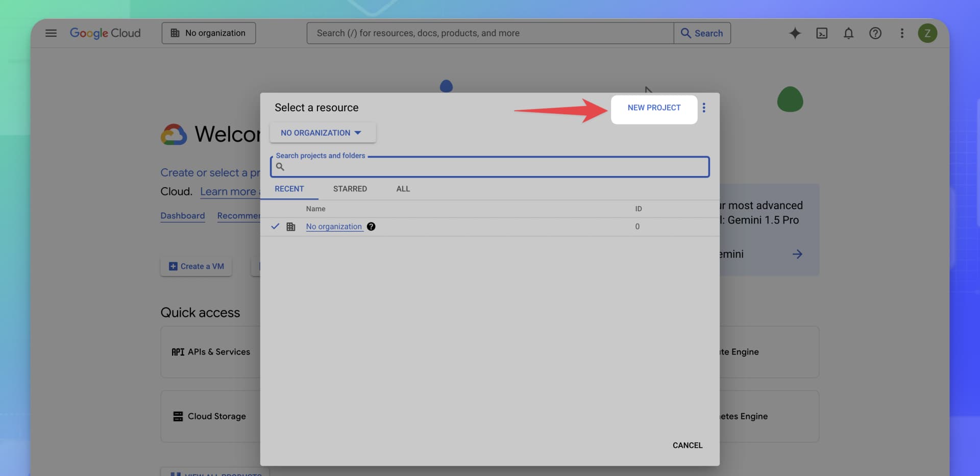
Task: Click your account avatar
Action: [927, 33]
